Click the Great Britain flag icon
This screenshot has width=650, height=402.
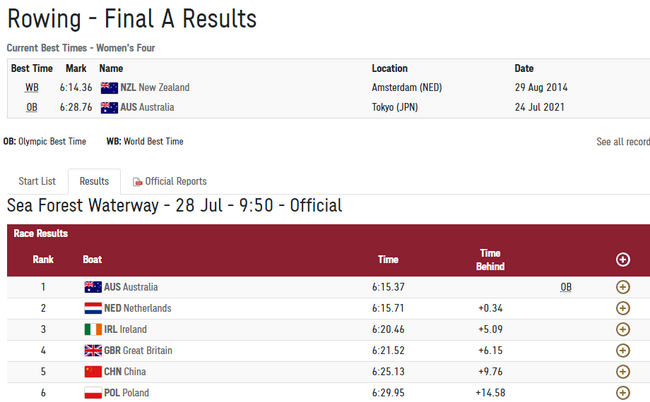coord(93,350)
